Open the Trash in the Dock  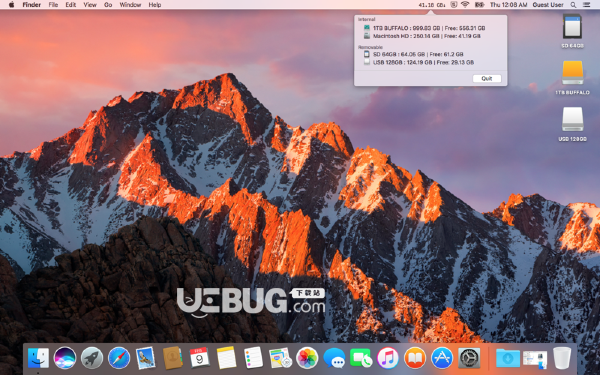coord(562,358)
